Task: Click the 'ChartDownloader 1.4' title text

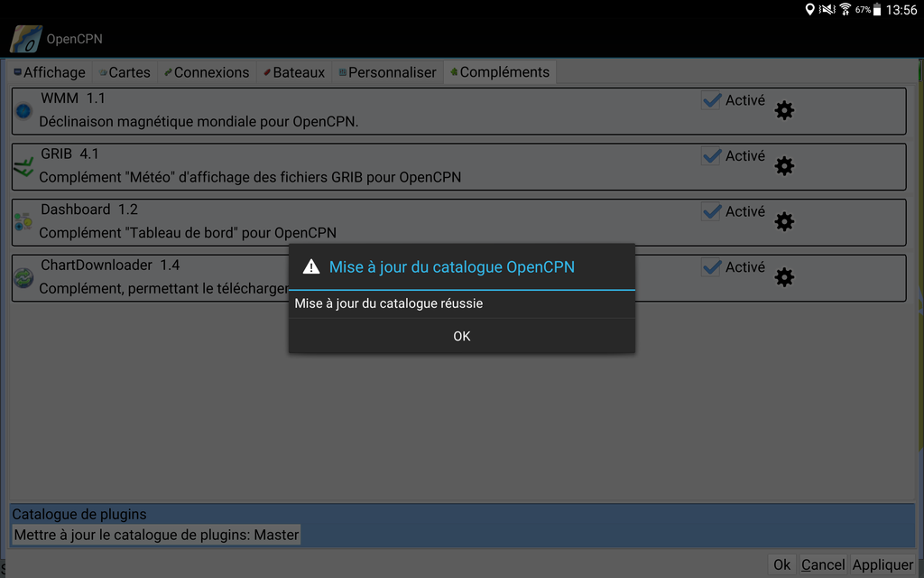Action: pos(110,266)
